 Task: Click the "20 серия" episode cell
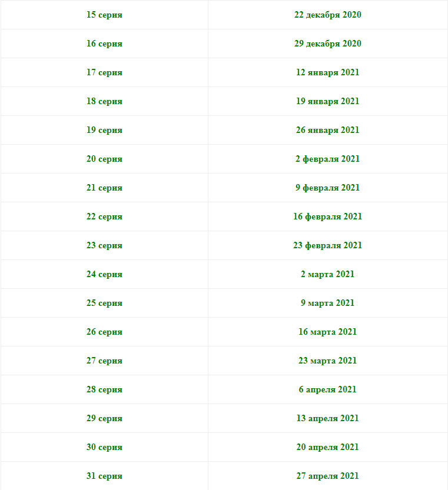[x=104, y=159]
